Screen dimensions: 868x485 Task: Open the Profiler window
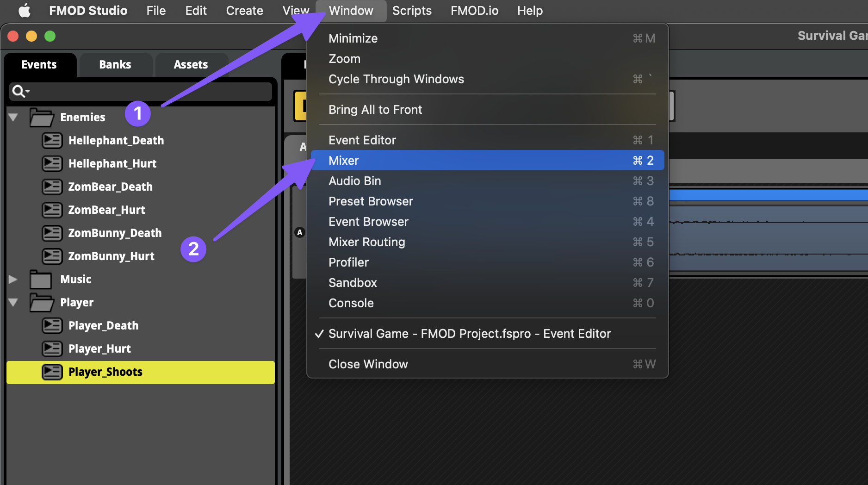(x=348, y=262)
